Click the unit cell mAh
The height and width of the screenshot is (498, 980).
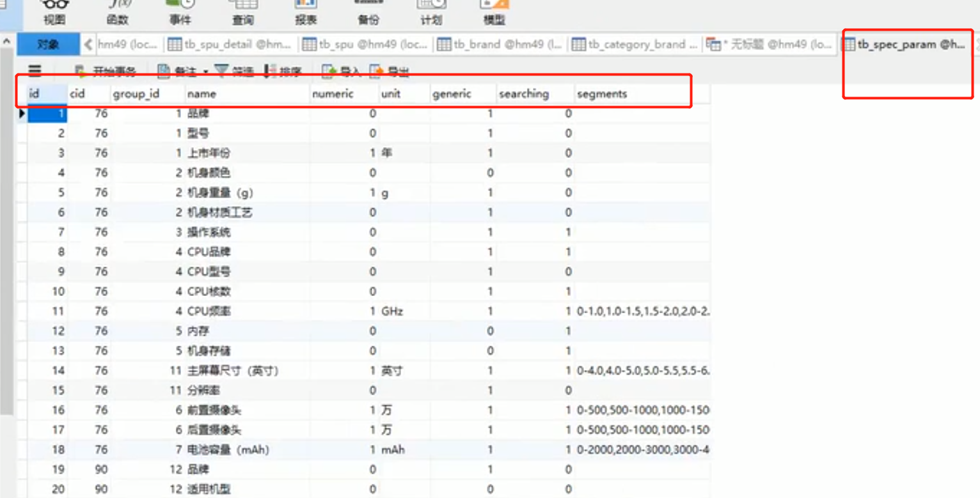click(x=404, y=449)
